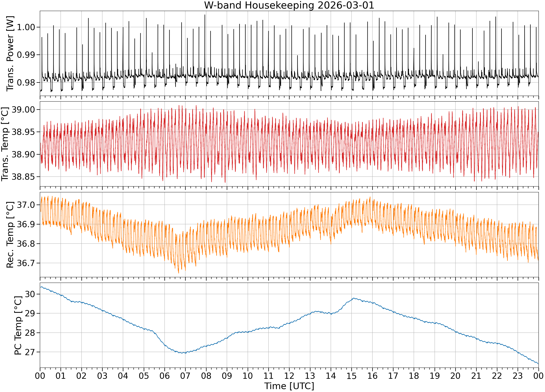Click the 37.0 tick on receiver temperature axis

26,205
